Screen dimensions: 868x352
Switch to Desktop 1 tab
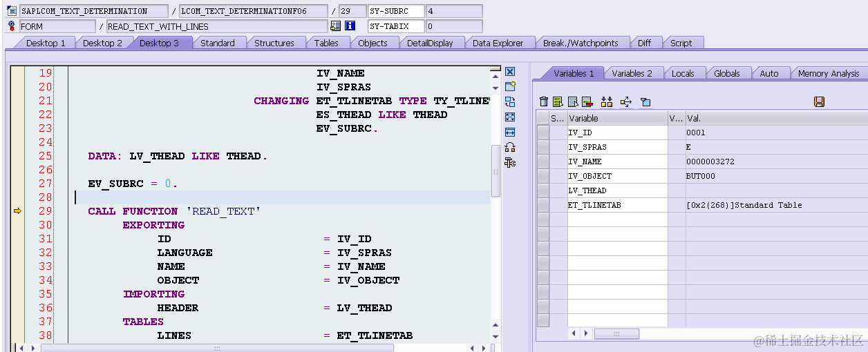46,43
